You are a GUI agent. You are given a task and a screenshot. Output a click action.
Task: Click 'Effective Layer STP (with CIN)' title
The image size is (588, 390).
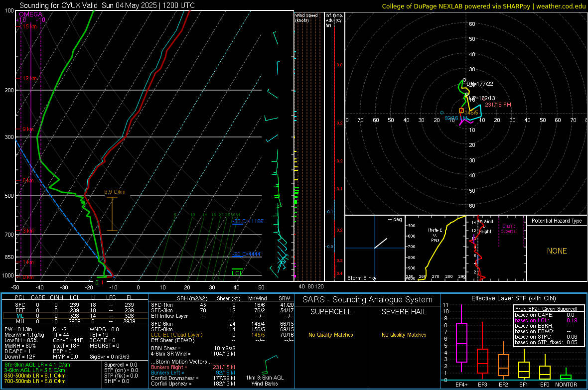tap(513, 298)
